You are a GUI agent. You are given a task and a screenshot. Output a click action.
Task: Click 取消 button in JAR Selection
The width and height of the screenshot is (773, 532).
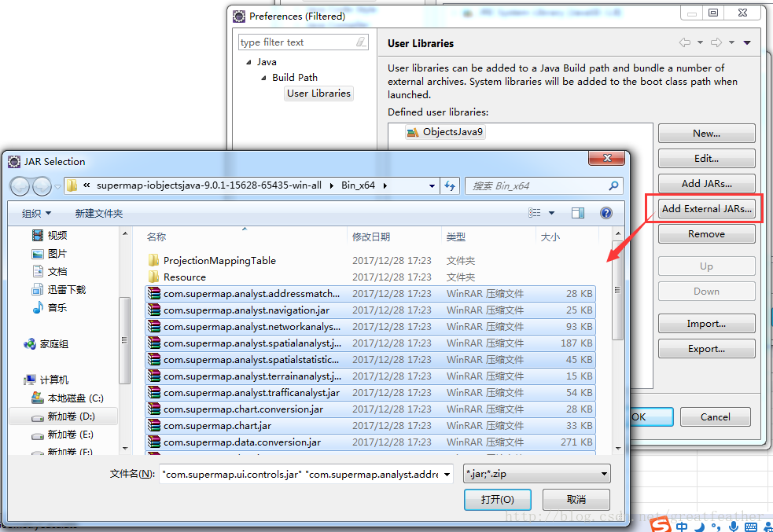[576, 500]
